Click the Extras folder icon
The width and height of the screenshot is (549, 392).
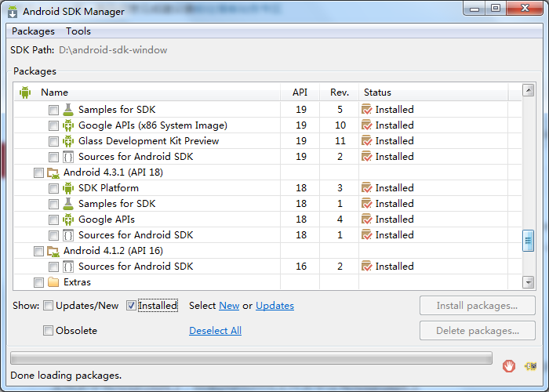pos(53,282)
